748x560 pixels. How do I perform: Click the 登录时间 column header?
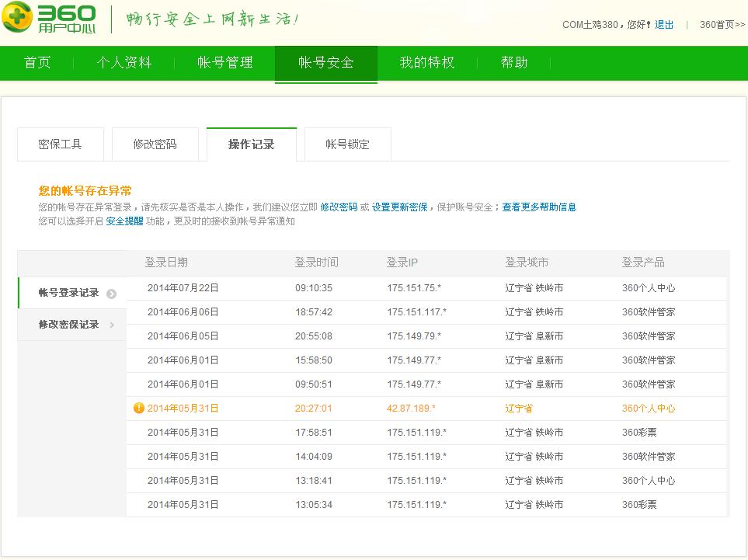(x=316, y=263)
